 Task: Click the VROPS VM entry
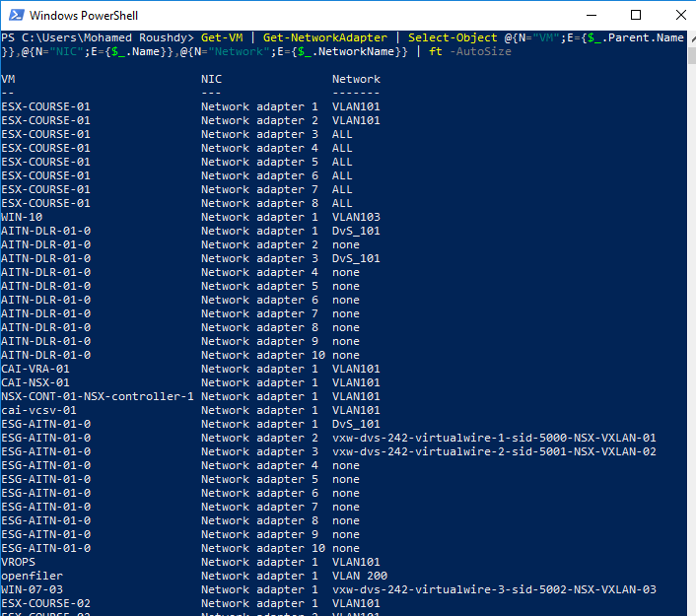click(18, 562)
